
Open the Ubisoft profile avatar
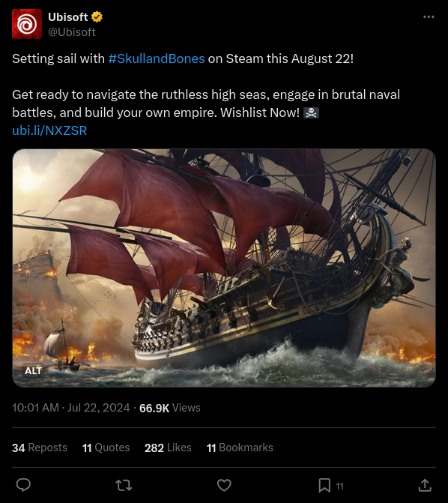[27, 24]
